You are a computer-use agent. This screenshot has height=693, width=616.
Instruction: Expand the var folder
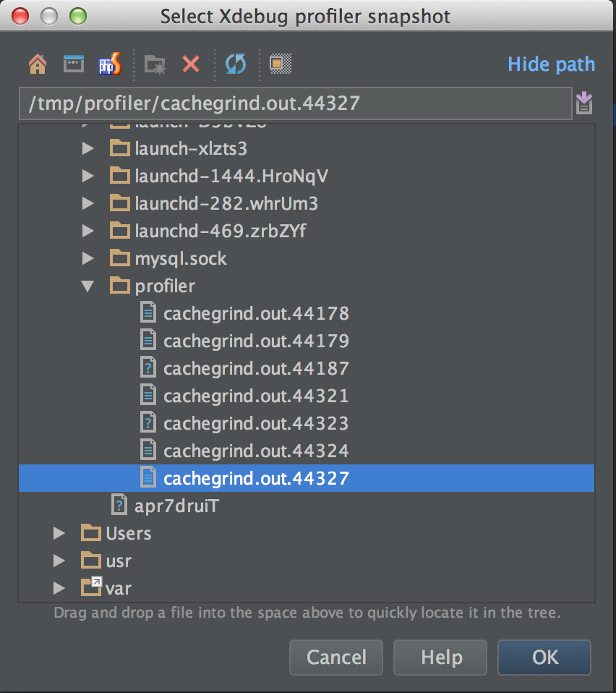pos(59,588)
